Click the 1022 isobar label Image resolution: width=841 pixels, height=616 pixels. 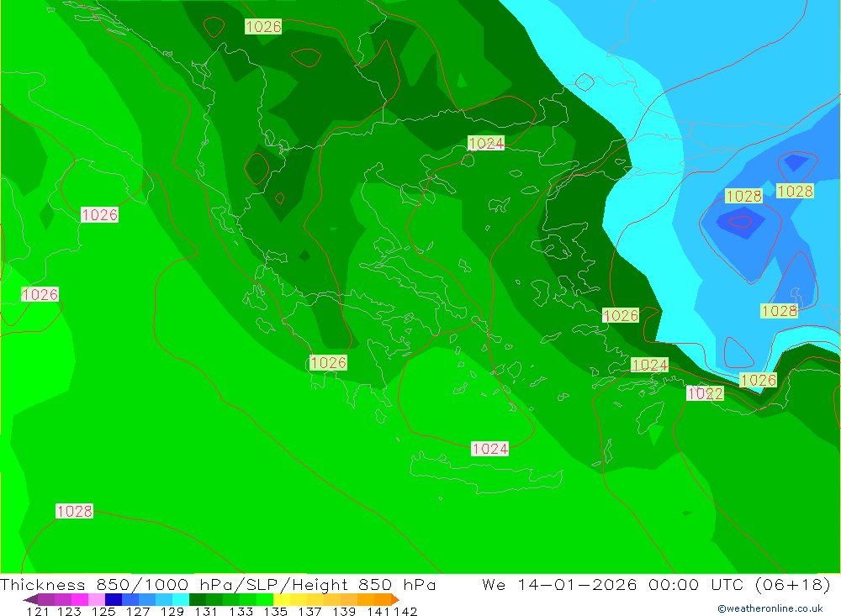point(706,393)
